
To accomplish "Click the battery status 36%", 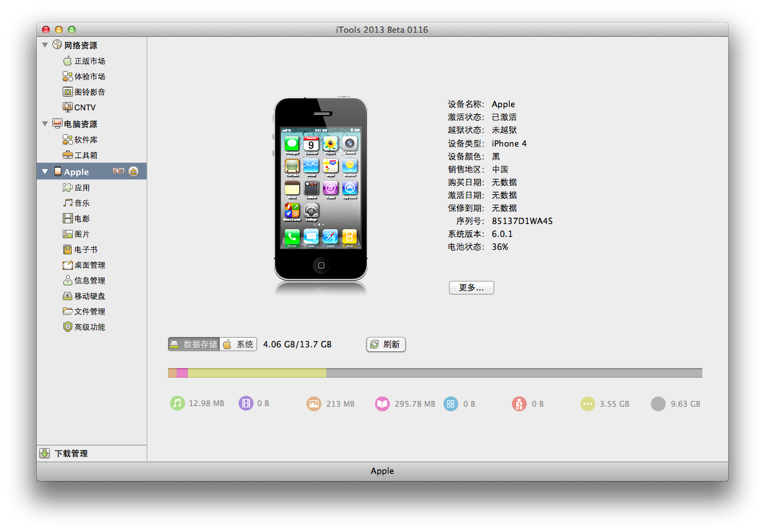I will [500, 247].
